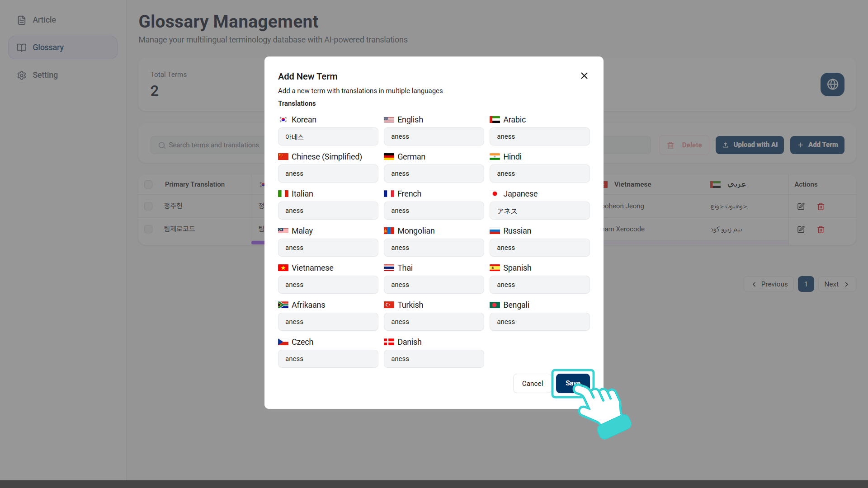Check the 정주헌 row checkbox

[148, 206]
